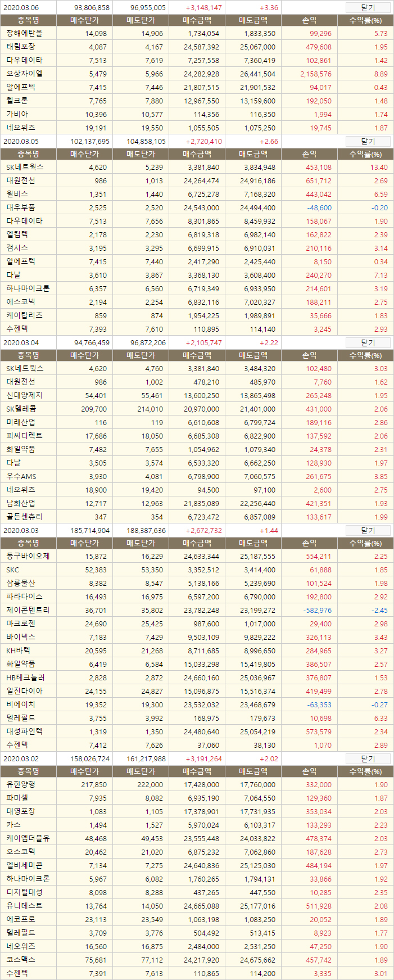Select 유한양행 stock name
This screenshot has width=394, height=980.
[x=21, y=784]
